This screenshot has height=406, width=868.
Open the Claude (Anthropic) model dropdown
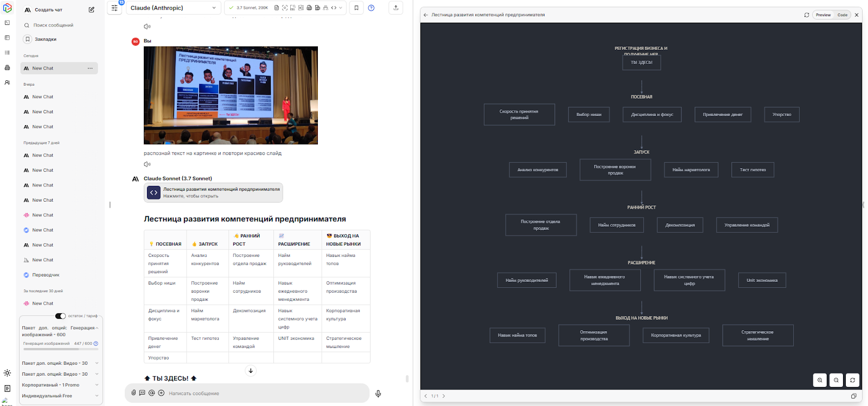(173, 8)
